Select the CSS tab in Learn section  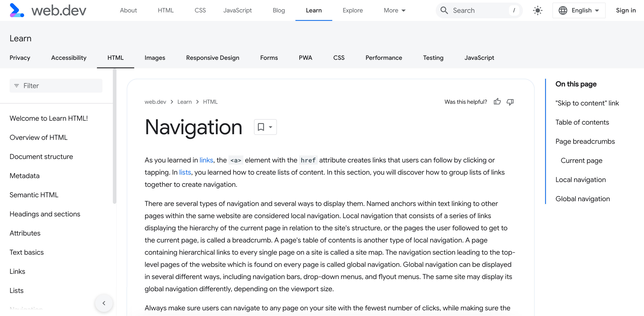click(339, 57)
